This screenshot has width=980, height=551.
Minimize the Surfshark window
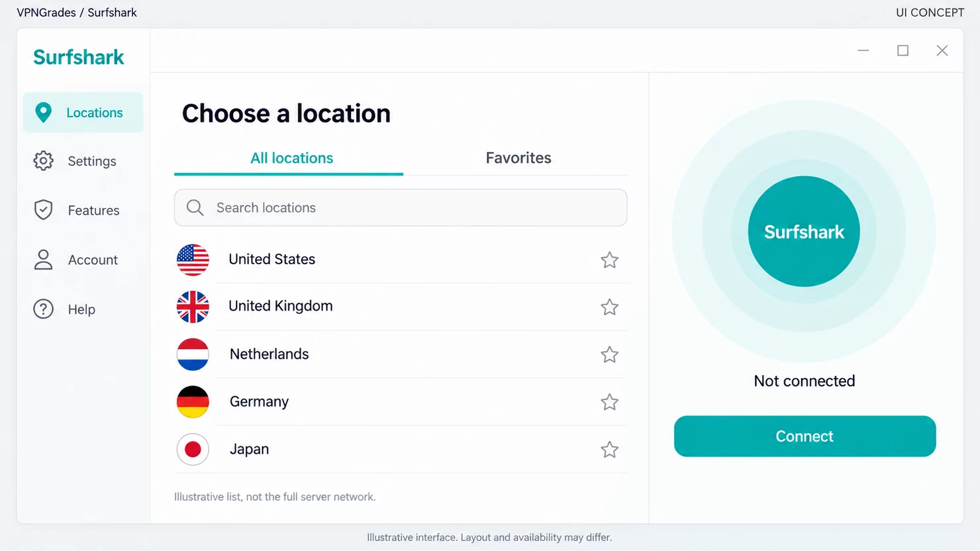coord(863,50)
